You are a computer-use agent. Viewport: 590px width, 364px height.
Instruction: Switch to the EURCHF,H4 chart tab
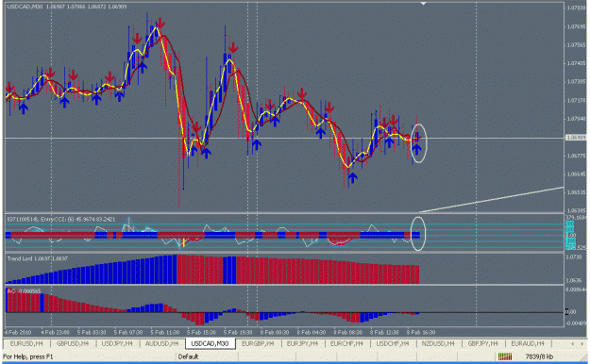346,343
